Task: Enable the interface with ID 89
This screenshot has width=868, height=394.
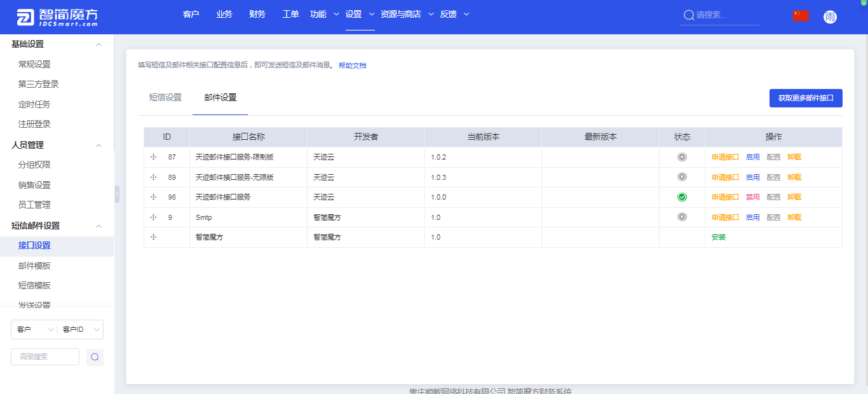Action: pos(752,177)
